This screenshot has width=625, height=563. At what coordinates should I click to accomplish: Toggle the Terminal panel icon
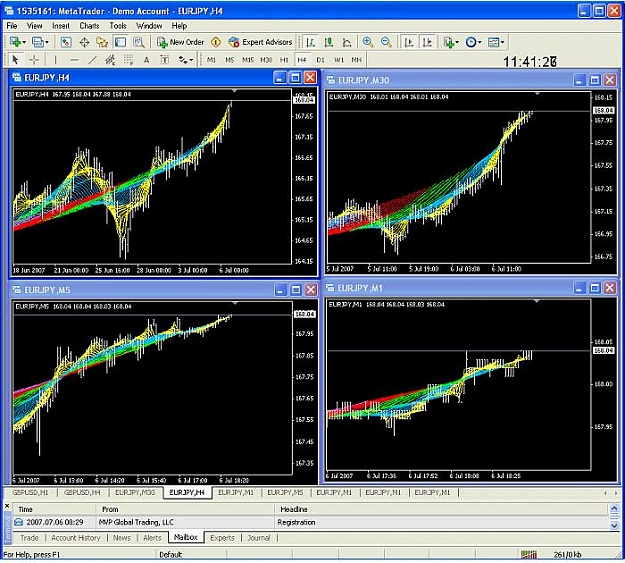[120, 42]
